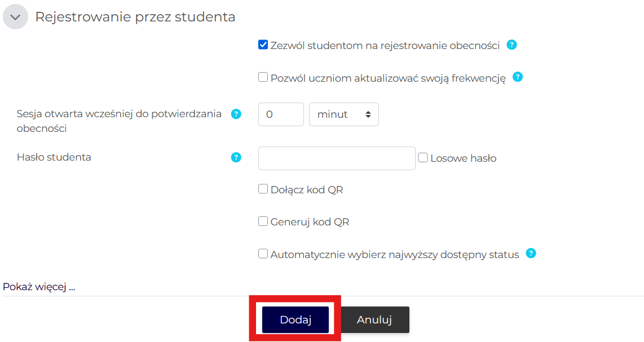Enable 'Pozwól uczniom aktualizować swoją frekwencję' checkbox
This screenshot has width=644, height=342.
[263, 77]
